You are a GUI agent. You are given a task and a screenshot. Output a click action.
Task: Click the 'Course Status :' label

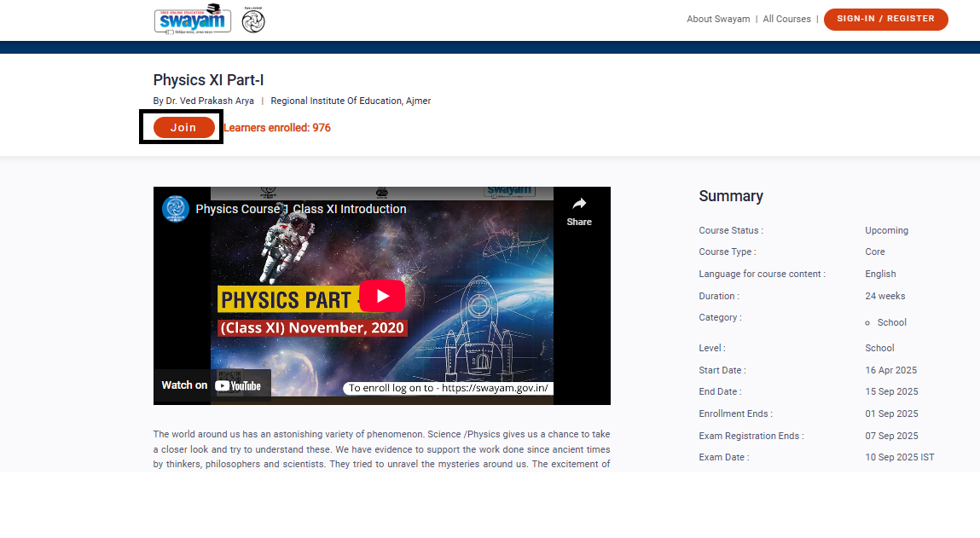(x=731, y=230)
